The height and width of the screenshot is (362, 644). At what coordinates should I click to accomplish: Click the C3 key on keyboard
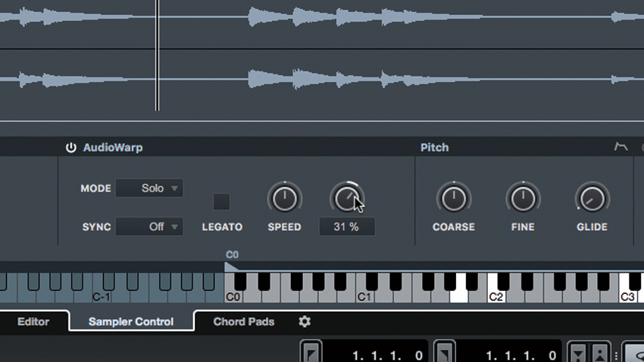627,296
